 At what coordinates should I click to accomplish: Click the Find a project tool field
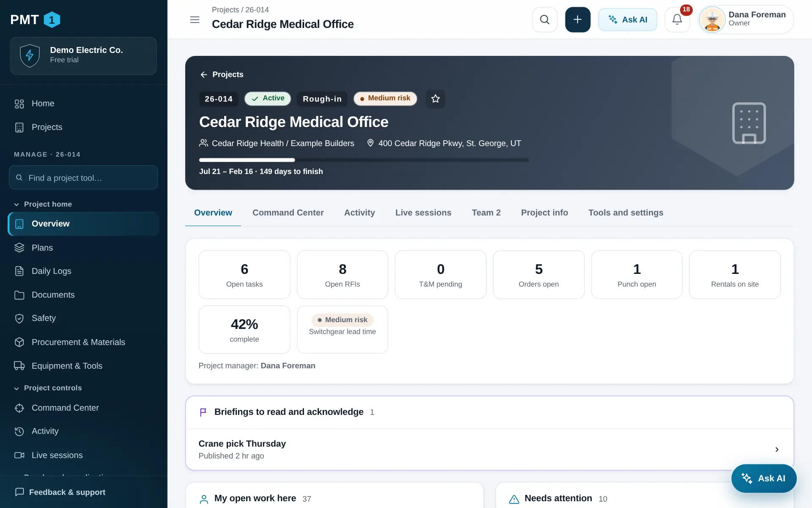[83, 178]
